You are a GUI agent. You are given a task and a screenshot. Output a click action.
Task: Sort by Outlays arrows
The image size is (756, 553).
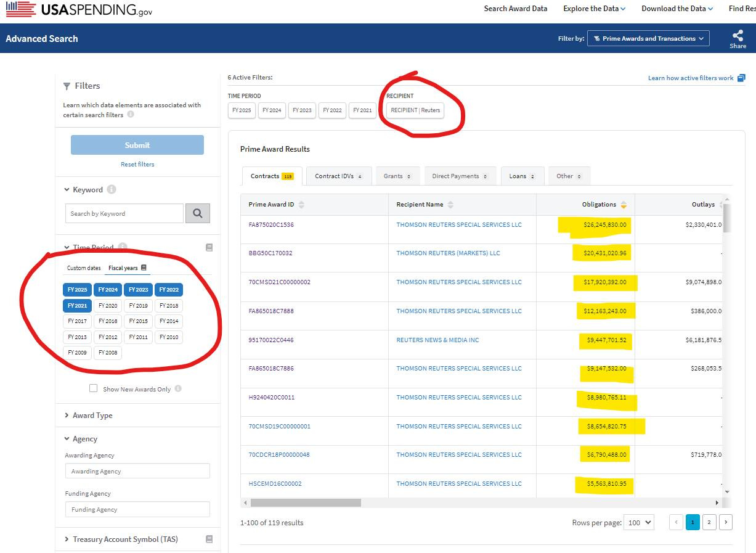721,205
